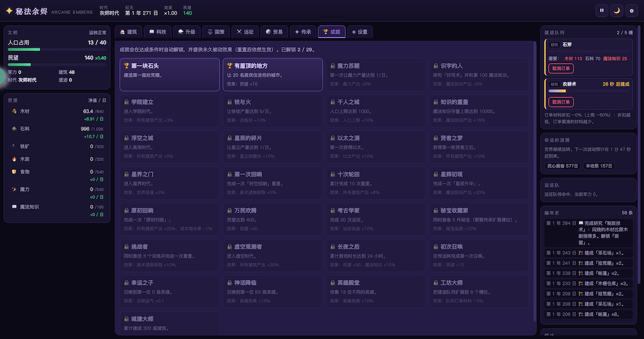This screenshot has height=339, width=644.
Task: Click the lock icon on 千人之城
Action: point(333,102)
